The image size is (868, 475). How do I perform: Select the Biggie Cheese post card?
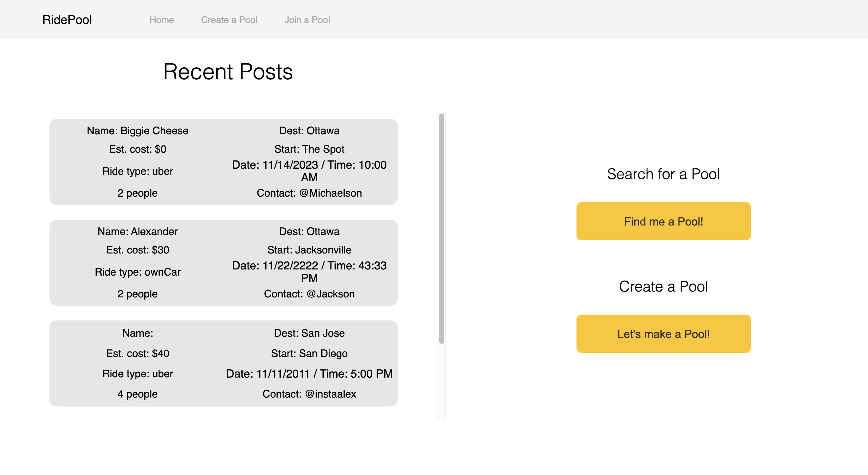tap(223, 162)
